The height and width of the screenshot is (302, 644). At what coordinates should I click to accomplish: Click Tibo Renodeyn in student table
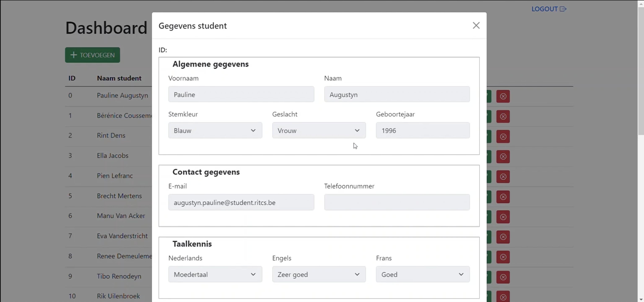point(119,276)
